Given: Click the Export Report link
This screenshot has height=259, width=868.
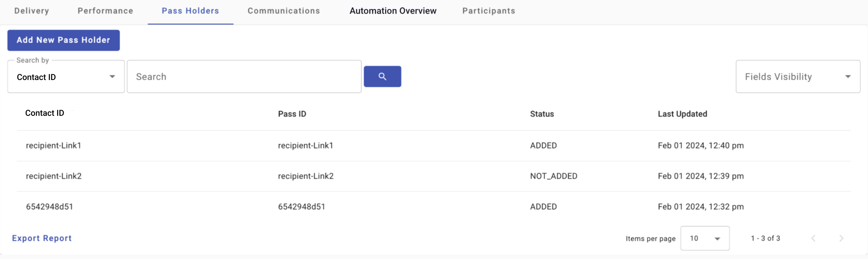Looking at the screenshot, I should coord(42,238).
